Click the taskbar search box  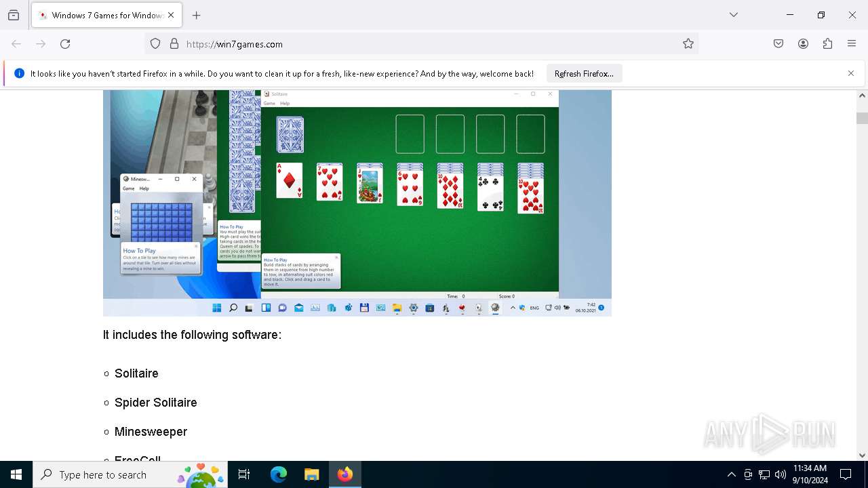pos(130,474)
